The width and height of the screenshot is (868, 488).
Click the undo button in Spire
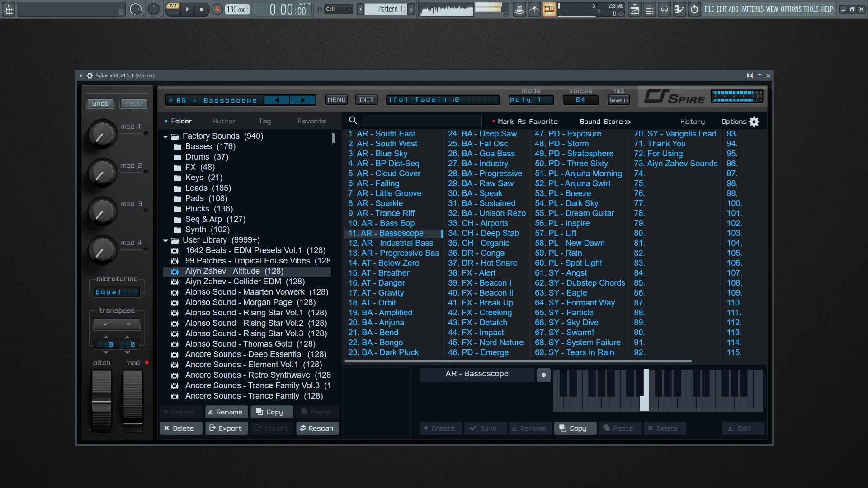pyautogui.click(x=100, y=103)
